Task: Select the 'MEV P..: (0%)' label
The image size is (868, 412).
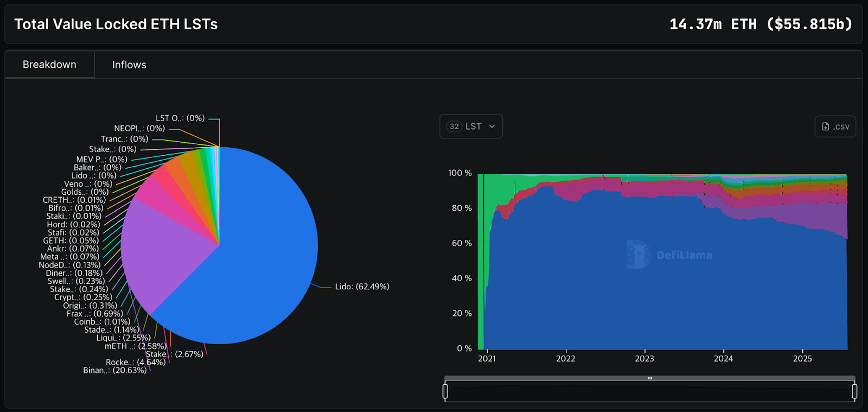Action: [x=102, y=160]
